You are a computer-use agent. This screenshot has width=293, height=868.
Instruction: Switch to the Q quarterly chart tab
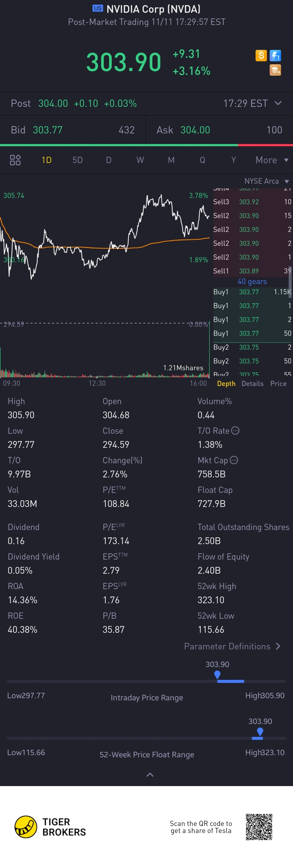point(202,160)
